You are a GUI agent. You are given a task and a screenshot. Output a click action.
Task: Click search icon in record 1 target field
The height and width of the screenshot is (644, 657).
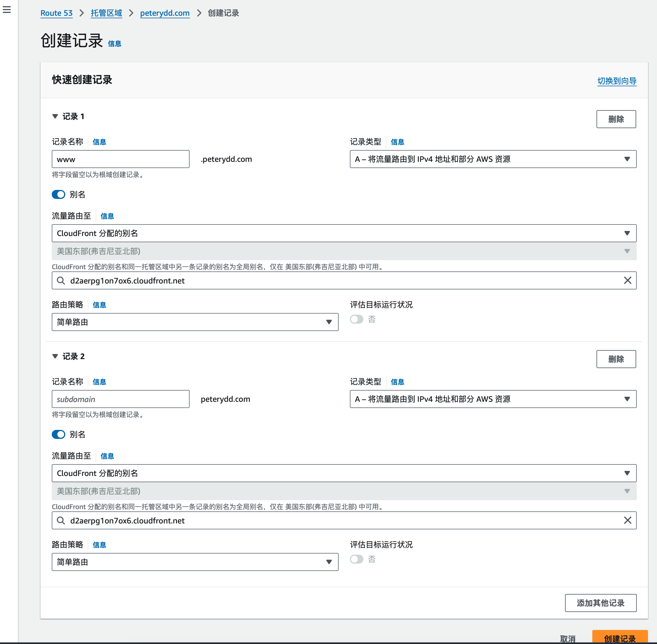[61, 280]
